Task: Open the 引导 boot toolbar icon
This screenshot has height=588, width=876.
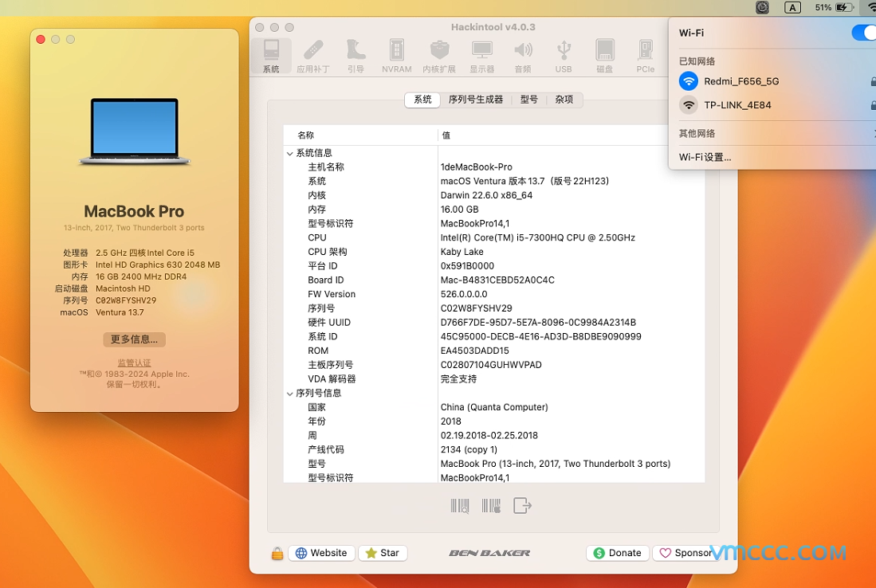Action: click(356, 56)
